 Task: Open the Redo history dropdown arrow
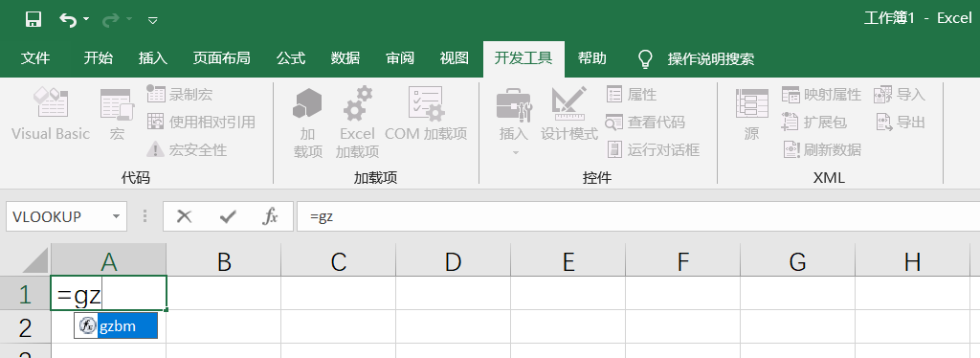129,19
